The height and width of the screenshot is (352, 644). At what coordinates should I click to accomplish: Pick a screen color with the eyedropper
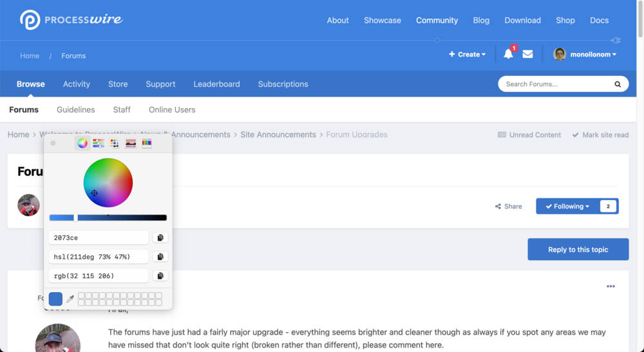pyautogui.click(x=70, y=299)
